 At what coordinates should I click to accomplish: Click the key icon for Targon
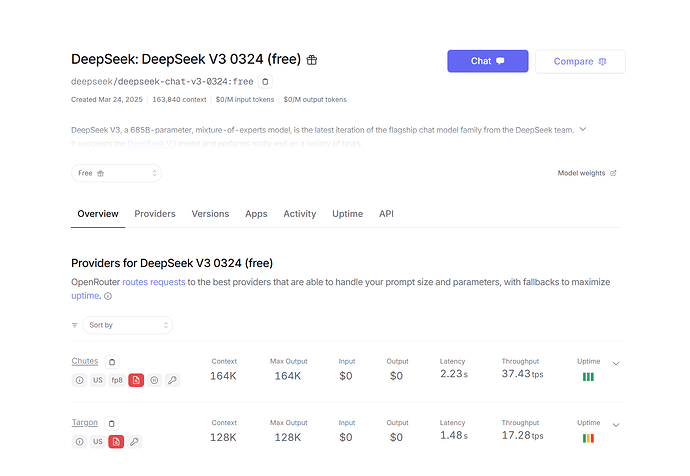(x=135, y=441)
